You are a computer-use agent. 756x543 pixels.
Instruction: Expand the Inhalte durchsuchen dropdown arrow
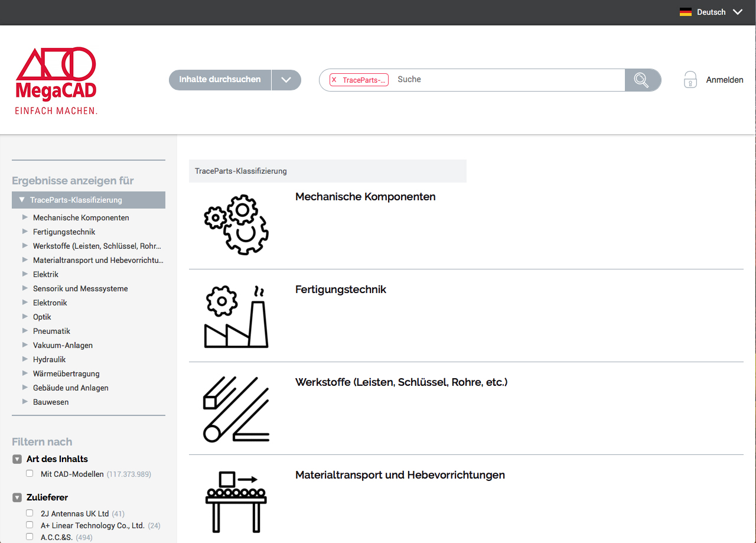[x=286, y=80]
